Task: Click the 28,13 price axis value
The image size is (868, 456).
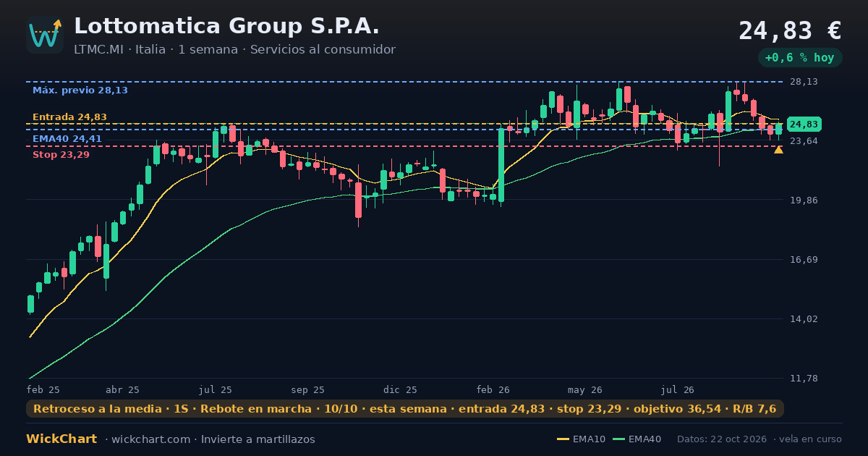Action: [x=804, y=82]
